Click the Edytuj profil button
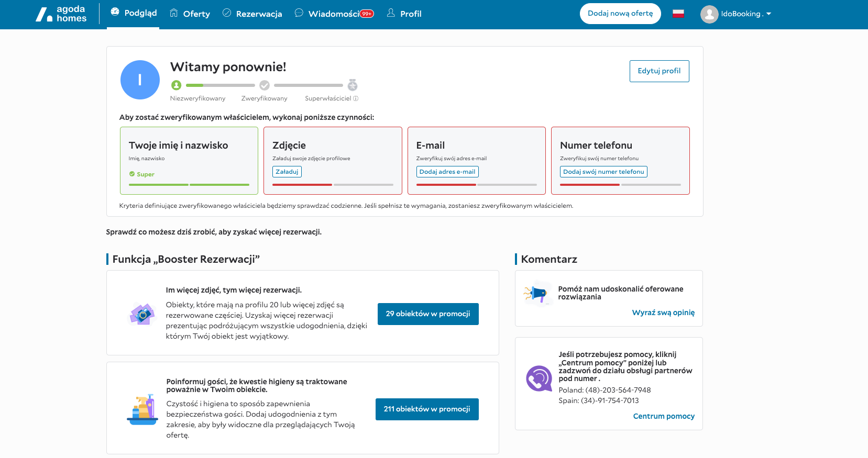The width and height of the screenshot is (868, 458). pos(659,71)
